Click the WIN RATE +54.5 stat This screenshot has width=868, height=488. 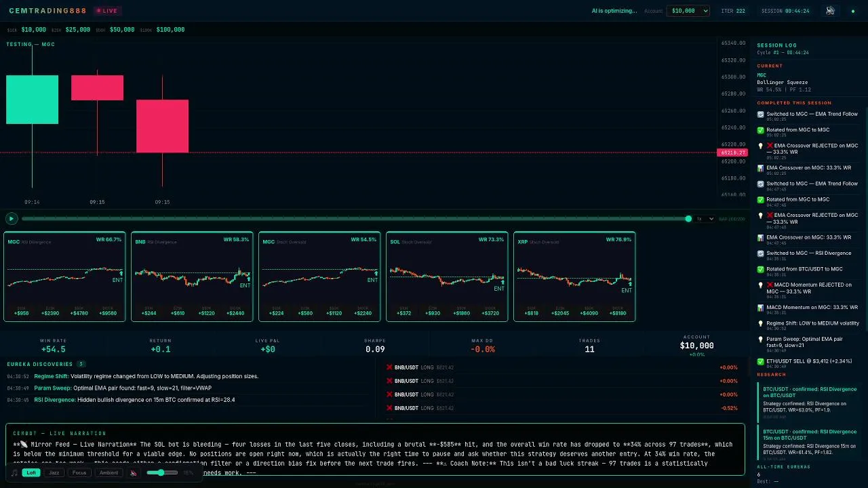53,346
